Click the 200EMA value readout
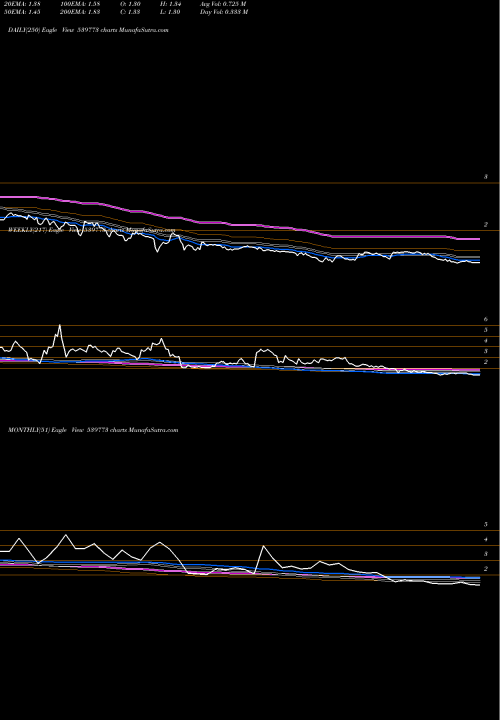 point(79,12)
